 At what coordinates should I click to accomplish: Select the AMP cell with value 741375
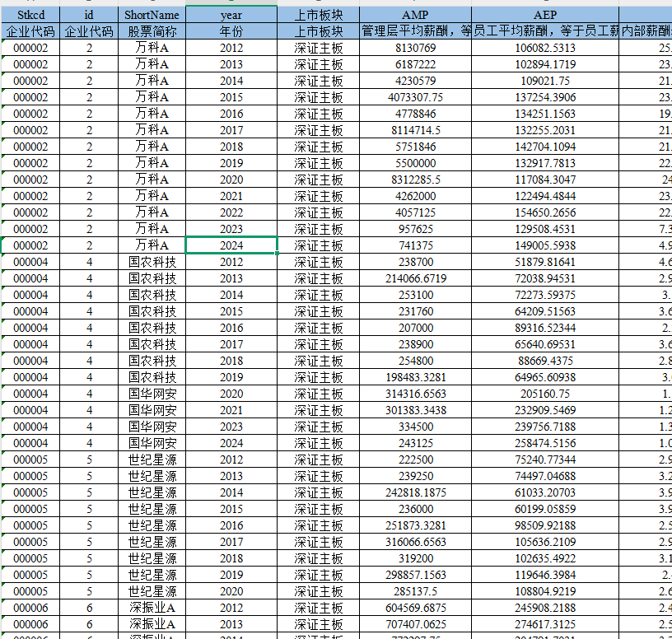[415, 245]
